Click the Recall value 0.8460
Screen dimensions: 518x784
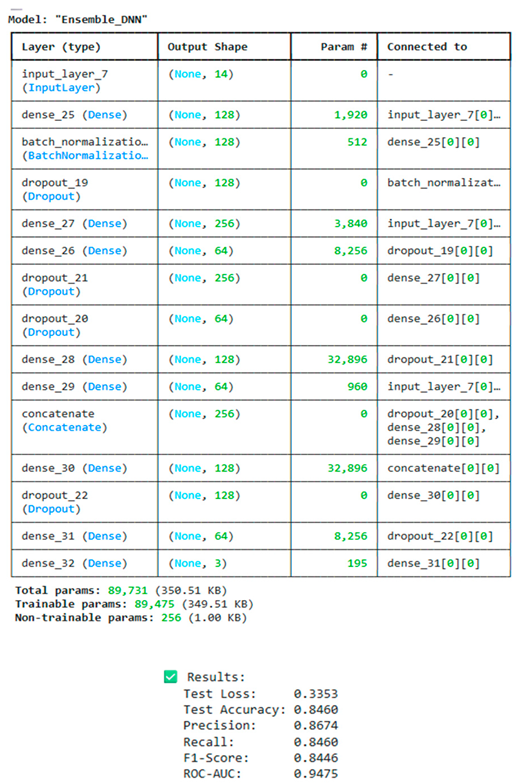coord(316,742)
